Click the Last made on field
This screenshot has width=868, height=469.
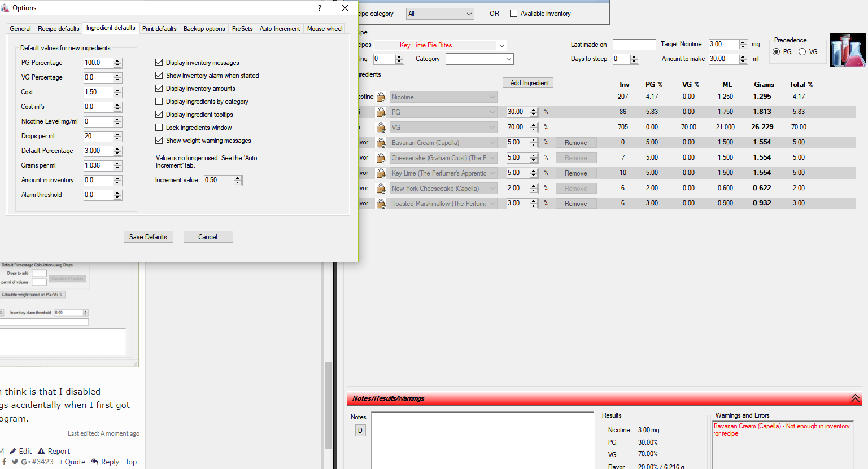634,45
